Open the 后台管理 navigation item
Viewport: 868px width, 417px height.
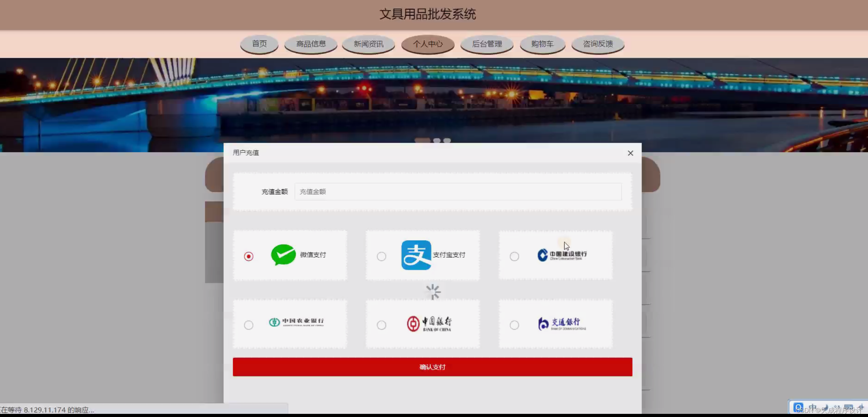(487, 44)
